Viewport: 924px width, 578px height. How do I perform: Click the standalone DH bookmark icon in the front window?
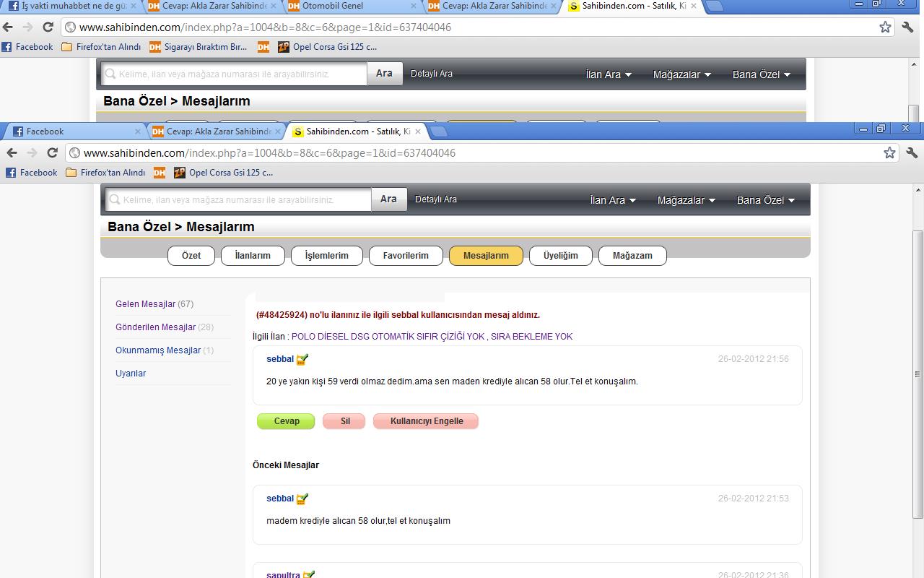click(159, 173)
